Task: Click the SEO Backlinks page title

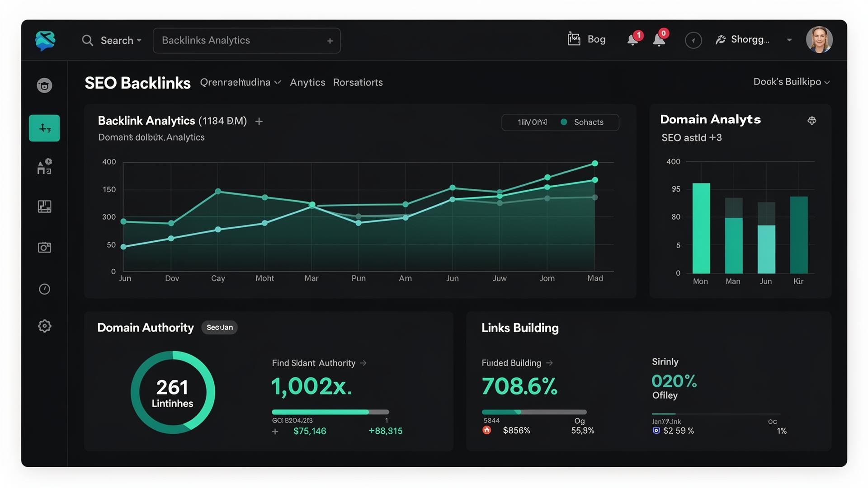Action: click(x=138, y=83)
